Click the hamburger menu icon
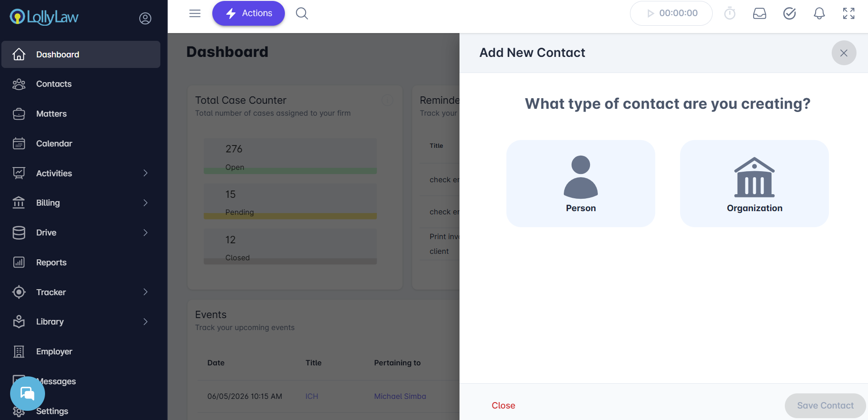Viewport: 868px width, 420px height. tap(195, 13)
